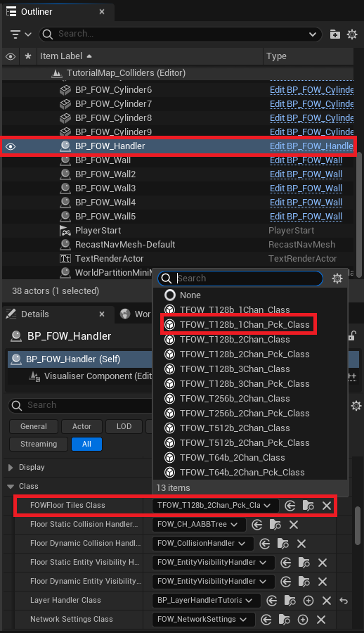The width and height of the screenshot is (364, 633).
Task: Click the add folder icon in Outliner
Action: [x=335, y=34]
